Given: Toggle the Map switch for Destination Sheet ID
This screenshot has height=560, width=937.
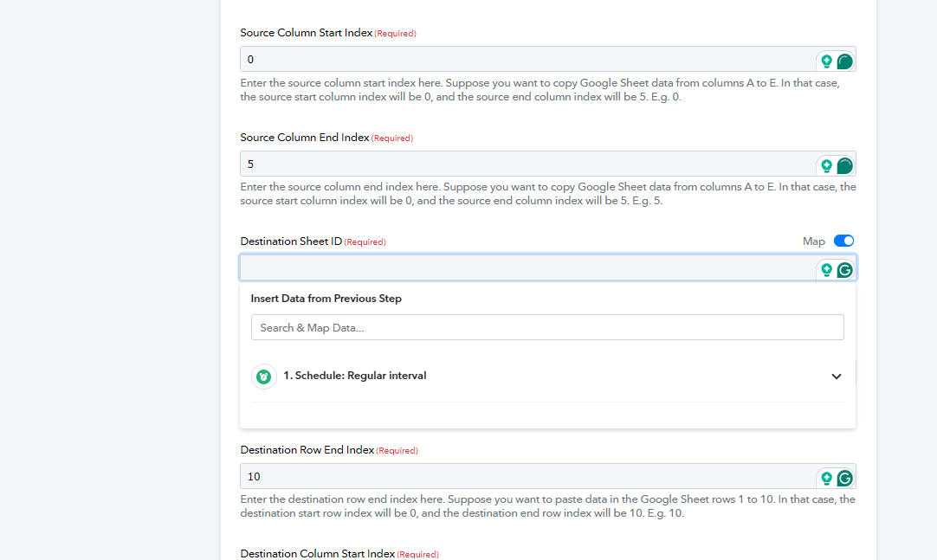Looking at the screenshot, I should coord(843,241).
